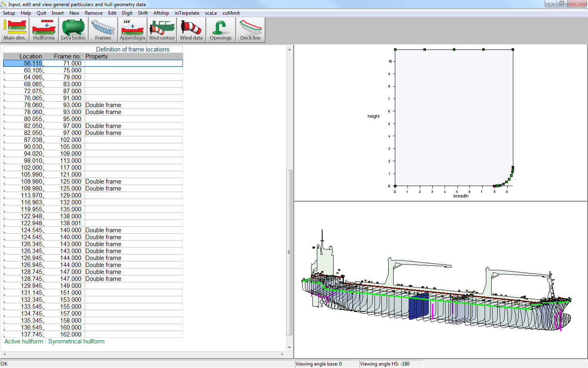Select Double frame property at frame 93.000

(x=103, y=105)
